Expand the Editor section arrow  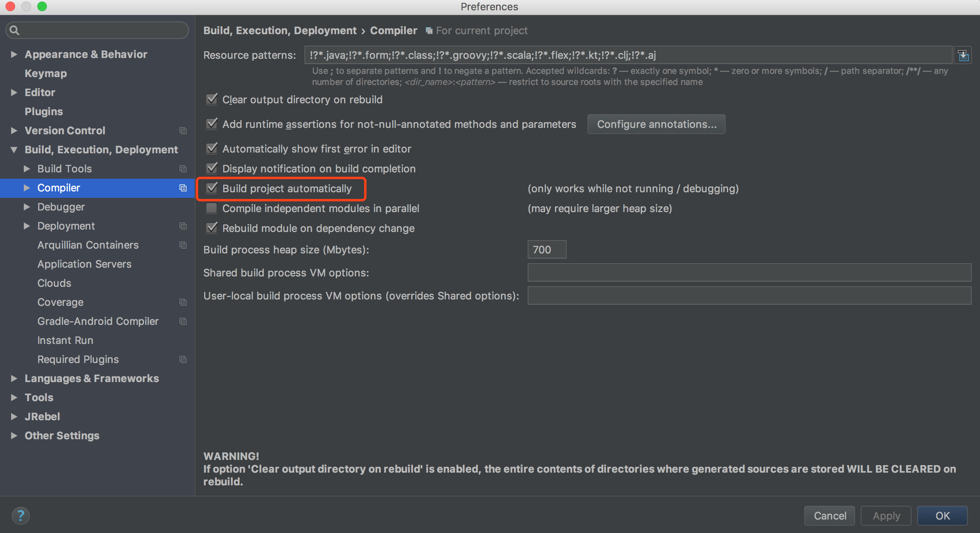click(14, 92)
